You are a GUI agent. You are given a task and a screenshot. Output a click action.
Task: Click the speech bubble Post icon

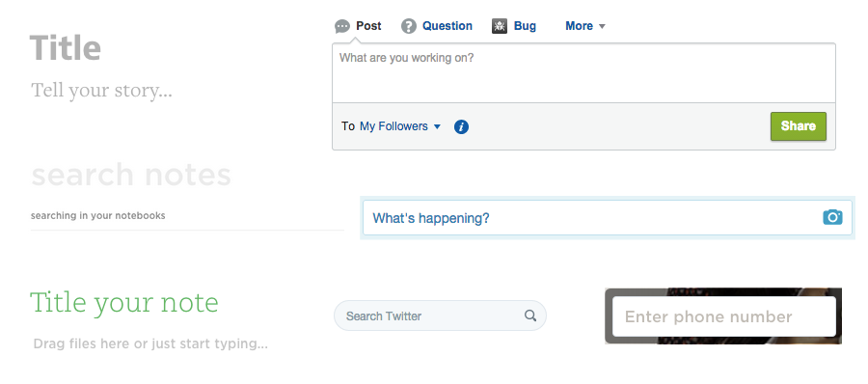(342, 26)
